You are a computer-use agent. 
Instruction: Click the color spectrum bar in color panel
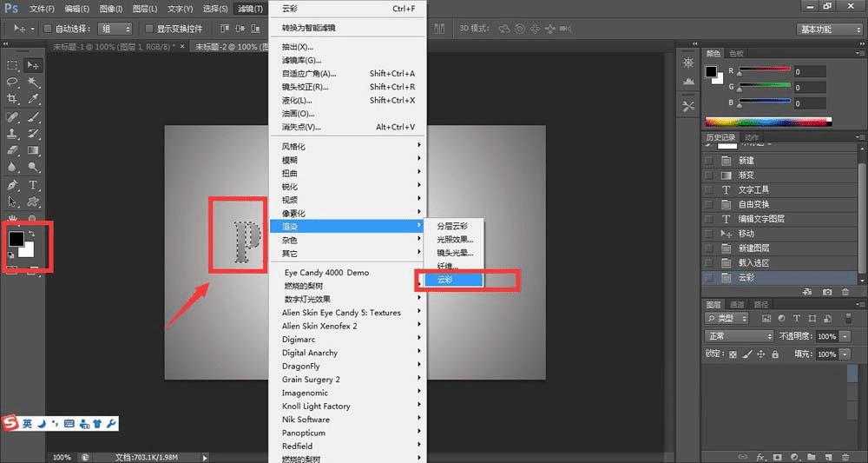[768, 122]
